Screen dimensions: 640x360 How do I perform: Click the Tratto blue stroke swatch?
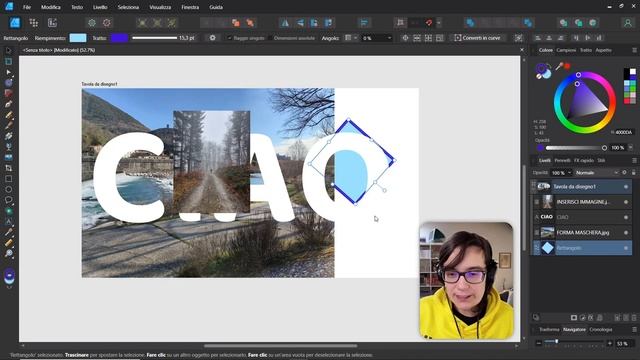click(119, 38)
